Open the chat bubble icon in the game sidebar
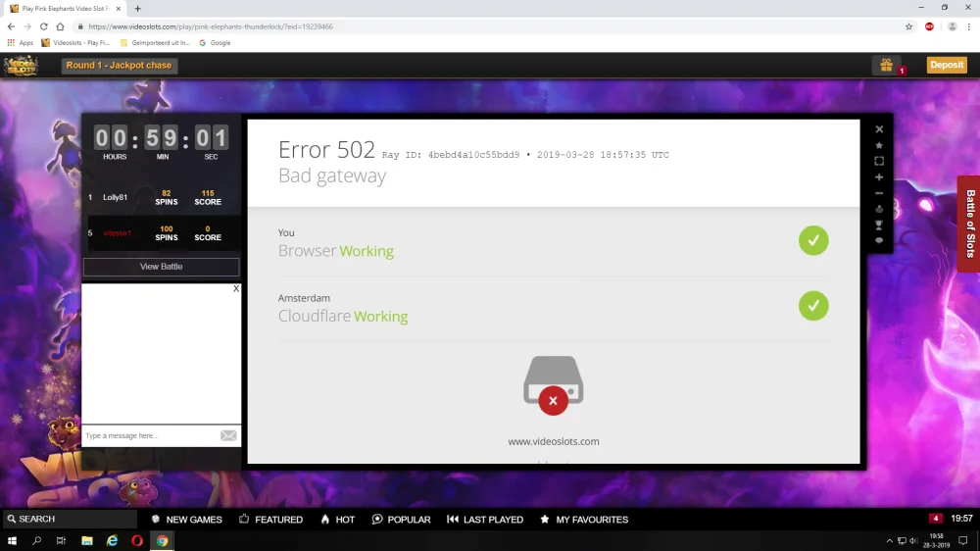 (x=879, y=241)
